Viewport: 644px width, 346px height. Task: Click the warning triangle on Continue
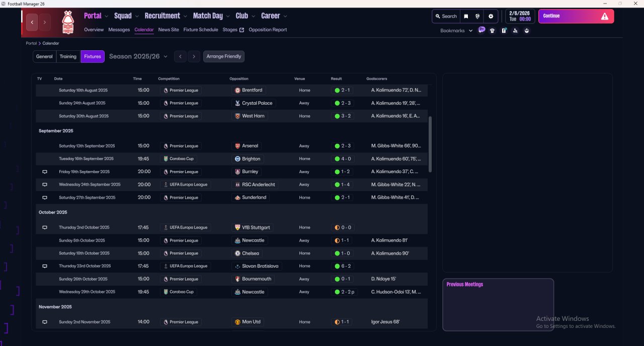point(605,16)
